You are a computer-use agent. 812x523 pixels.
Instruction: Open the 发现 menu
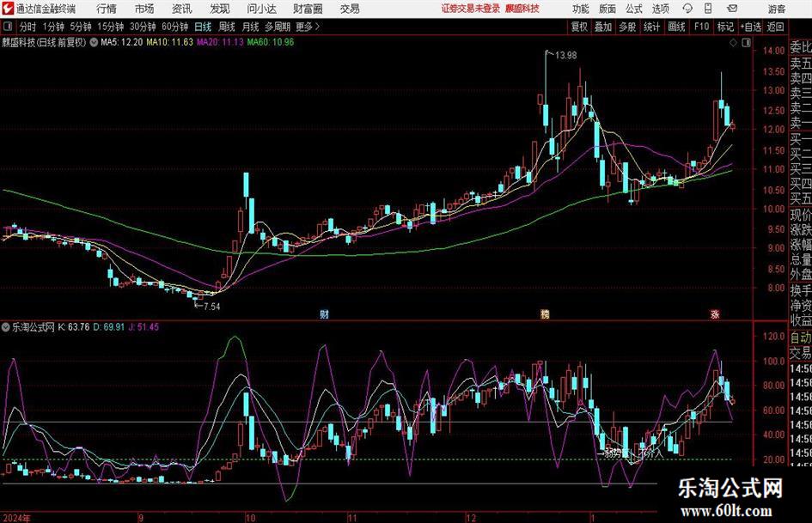[x=220, y=9]
